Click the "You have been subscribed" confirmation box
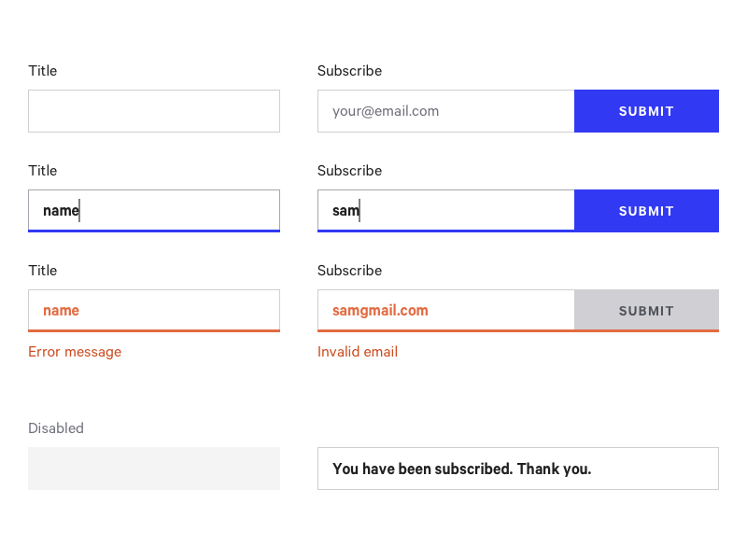Screen dimensions: 747x560 coord(518,469)
